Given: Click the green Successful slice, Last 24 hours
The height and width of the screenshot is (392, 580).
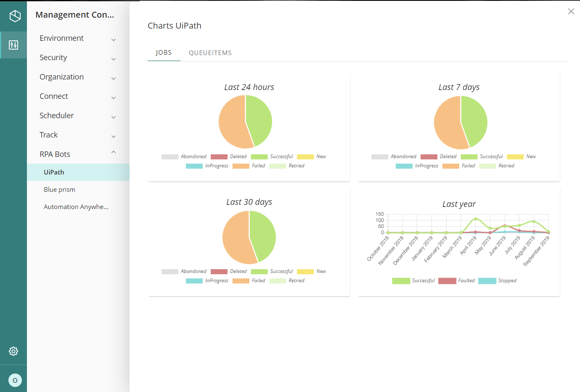Looking at the screenshot, I should [260, 119].
